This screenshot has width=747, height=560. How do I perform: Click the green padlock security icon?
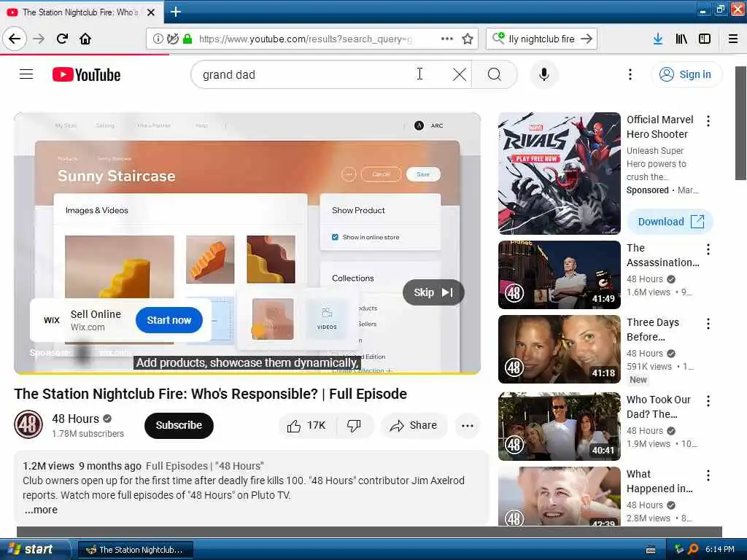click(187, 39)
